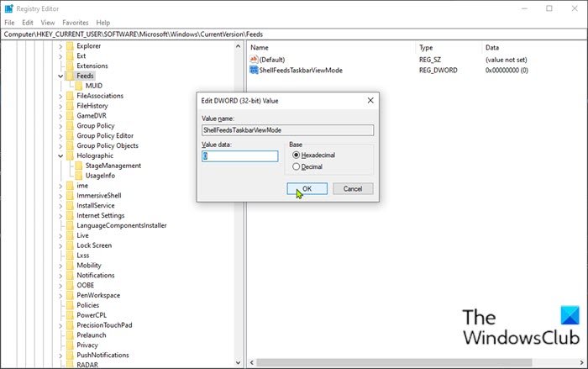Click the values pane scroll left arrow

click(252, 362)
